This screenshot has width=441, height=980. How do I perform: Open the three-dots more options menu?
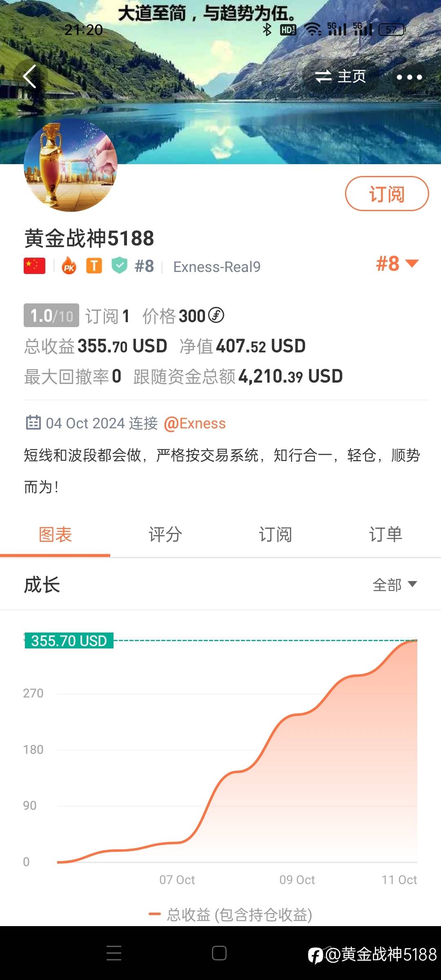[409, 77]
